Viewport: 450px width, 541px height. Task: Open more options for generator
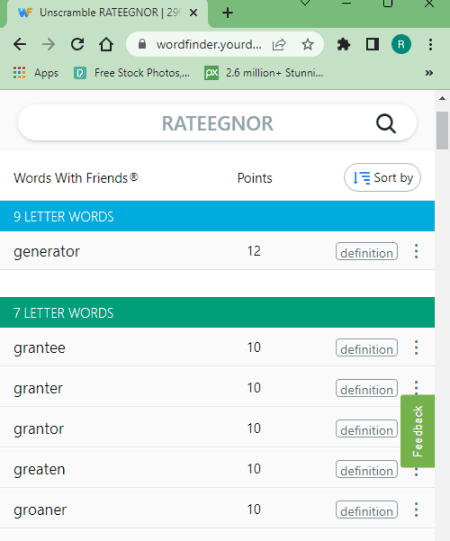pyautogui.click(x=416, y=251)
